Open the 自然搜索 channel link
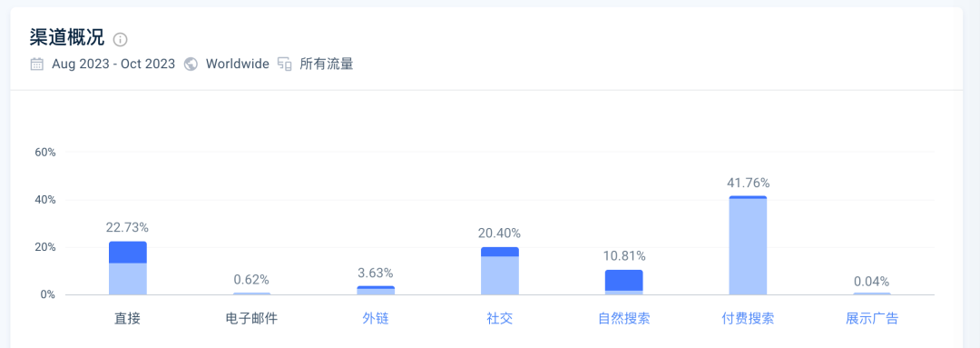The width and height of the screenshot is (980, 348). [623, 318]
